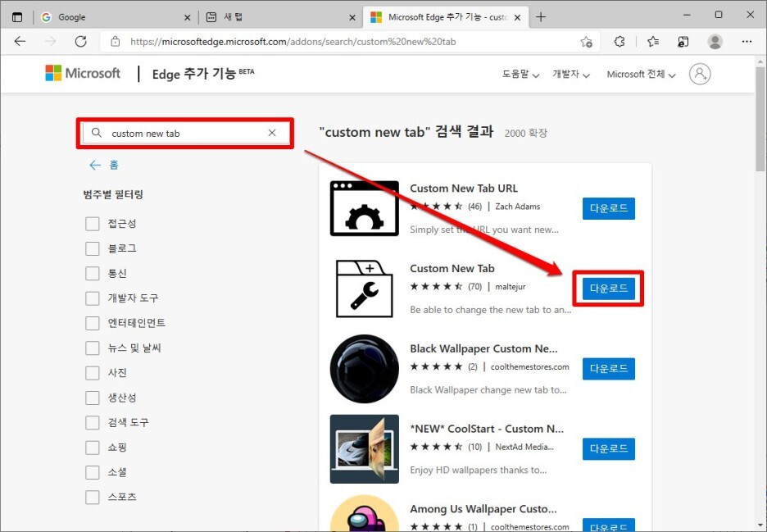The image size is (767, 532).
Task: Expand the Microsoft 전체 dropdown
Action: pos(641,75)
